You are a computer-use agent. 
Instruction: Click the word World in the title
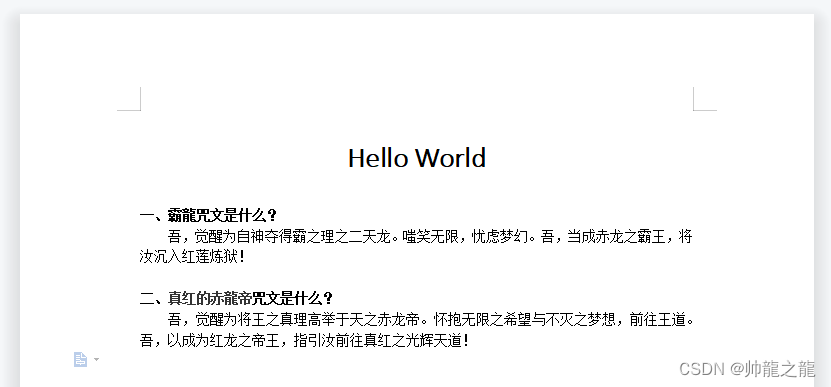[450, 158]
